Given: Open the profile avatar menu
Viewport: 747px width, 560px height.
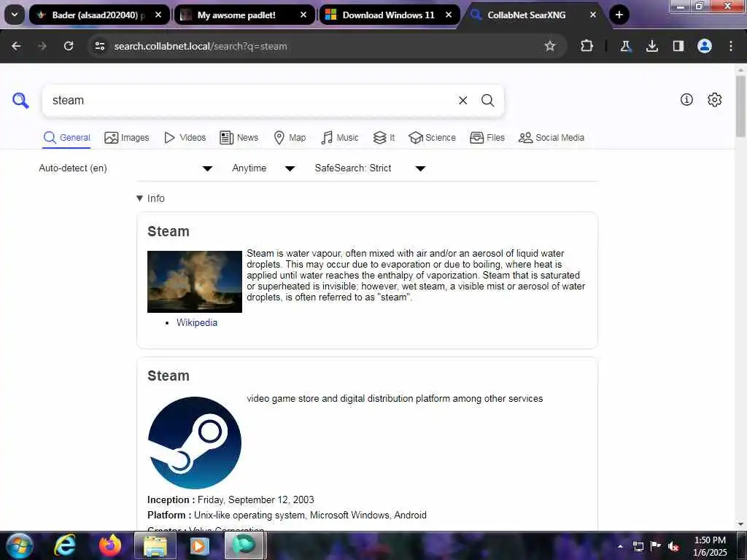Looking at the screenshot, I should 705,46.
